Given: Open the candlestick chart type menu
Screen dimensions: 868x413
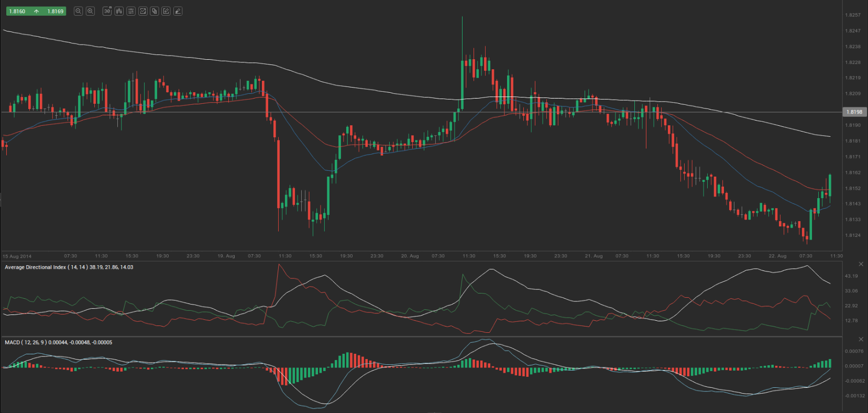Looking at the screenshot, I should 119,11.
